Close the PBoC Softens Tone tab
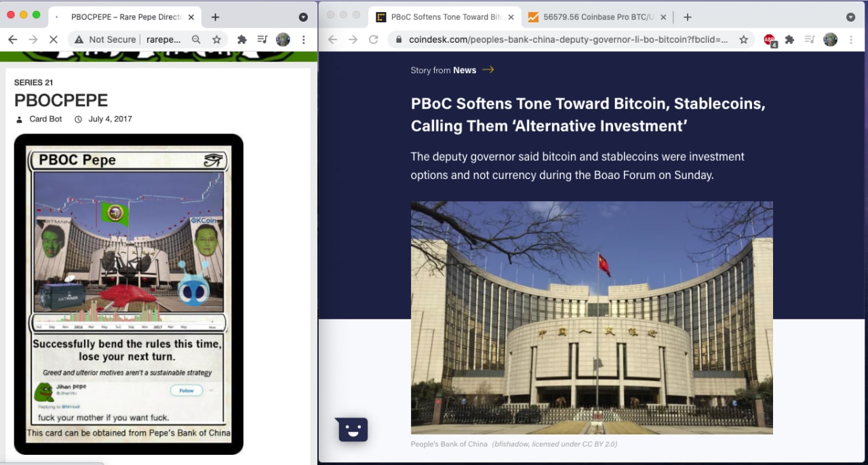This screenshot has height=465, width=868. 510,17
